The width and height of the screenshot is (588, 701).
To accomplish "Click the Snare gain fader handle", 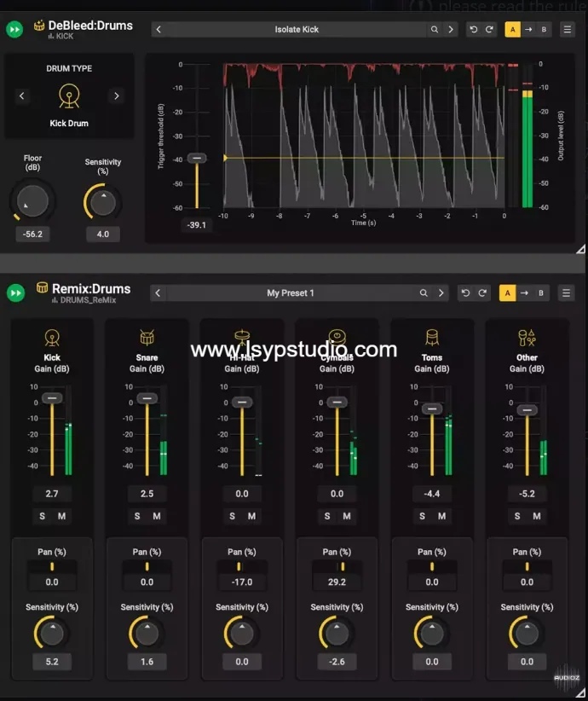I will [x=147, y=398].
